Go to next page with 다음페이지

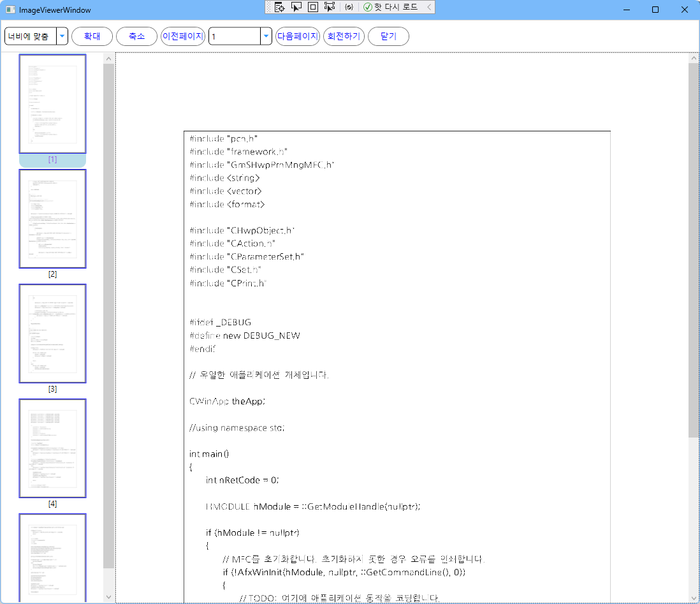(x=297, y=36)
